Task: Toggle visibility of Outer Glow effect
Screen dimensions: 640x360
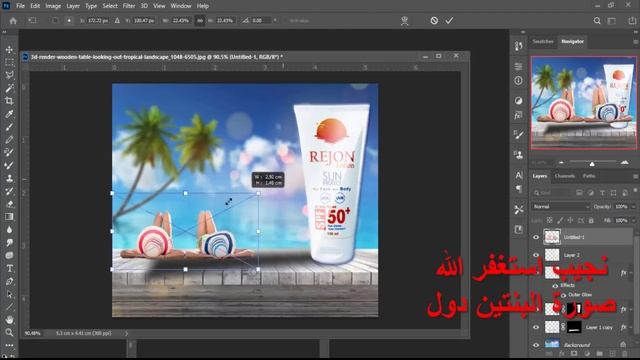Action: [563, 295]
